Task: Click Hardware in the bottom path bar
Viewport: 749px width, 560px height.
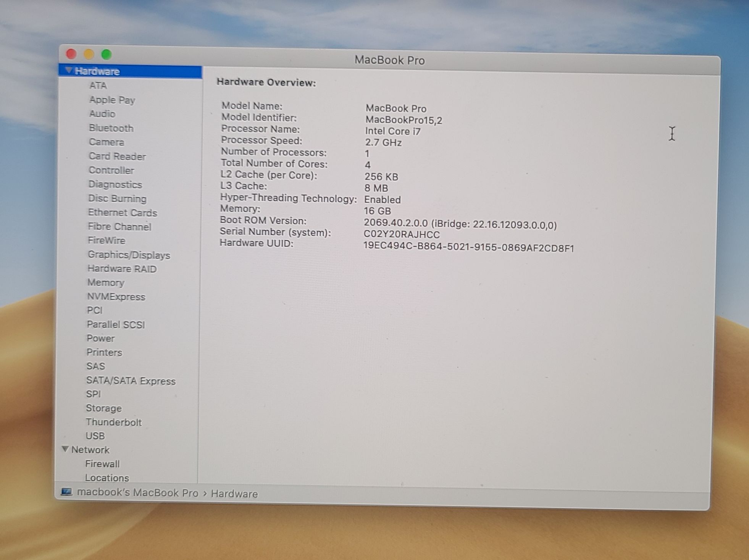Action: (234, 494)
